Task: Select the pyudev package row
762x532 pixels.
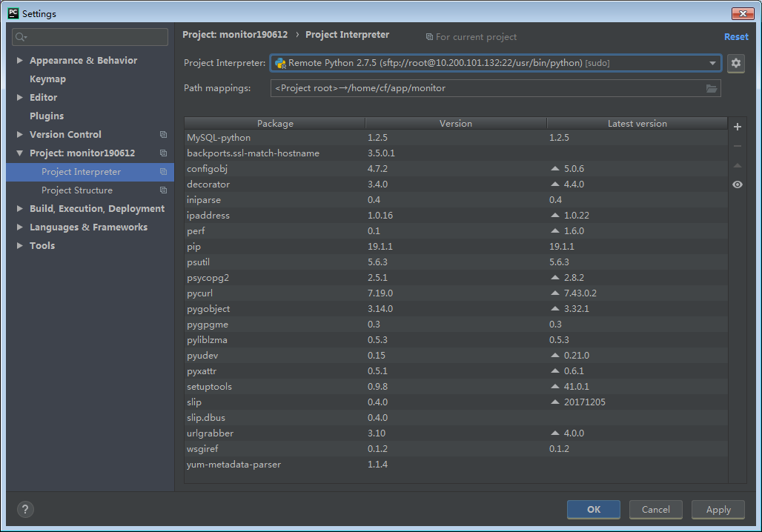Action: [x=456, y=355]
